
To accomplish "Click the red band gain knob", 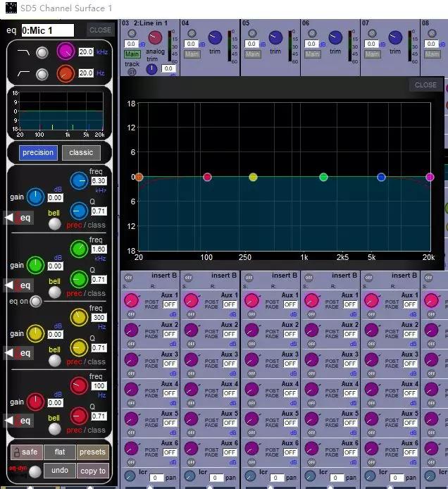I will tap(35, 402).
